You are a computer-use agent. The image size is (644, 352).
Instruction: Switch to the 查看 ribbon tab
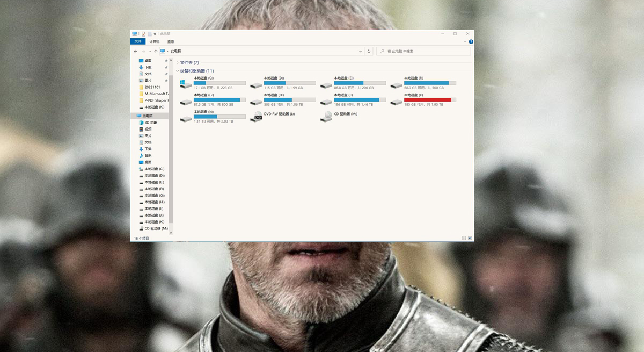click(171, 41)
